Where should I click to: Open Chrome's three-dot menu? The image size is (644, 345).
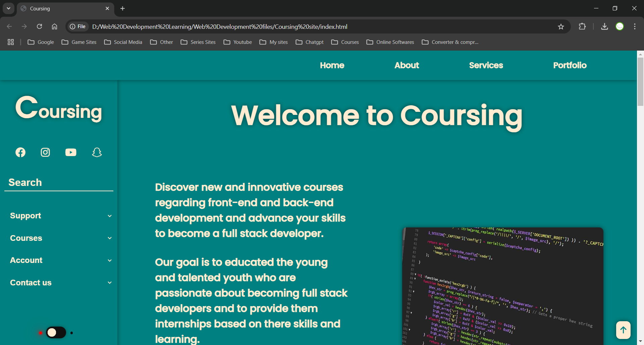click(635, 26)
